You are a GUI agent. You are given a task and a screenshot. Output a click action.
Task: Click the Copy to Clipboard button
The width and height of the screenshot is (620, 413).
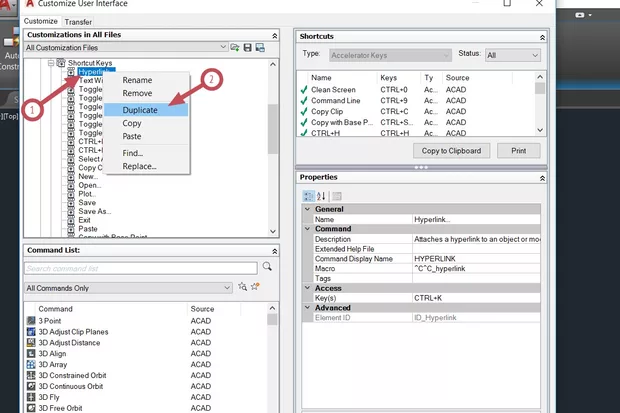(451, 151)
